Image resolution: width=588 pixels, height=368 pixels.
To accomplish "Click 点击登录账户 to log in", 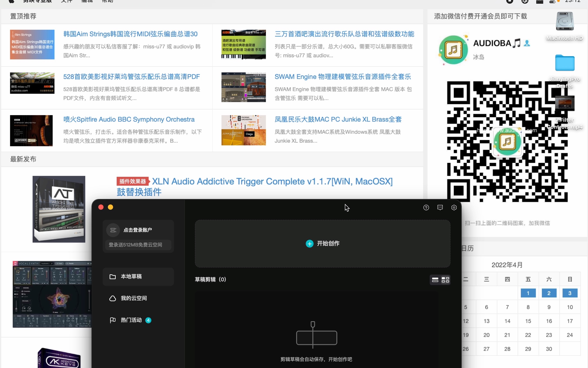I will [137, 230].
